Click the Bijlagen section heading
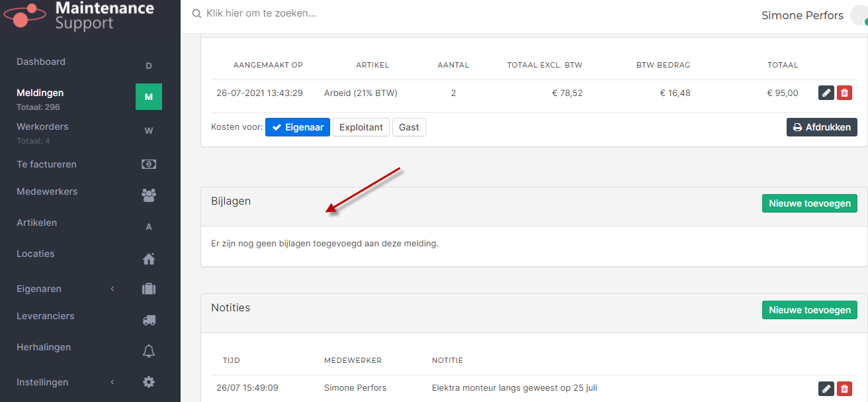Viewport: 868px width, 402px height. click(231, 201)
